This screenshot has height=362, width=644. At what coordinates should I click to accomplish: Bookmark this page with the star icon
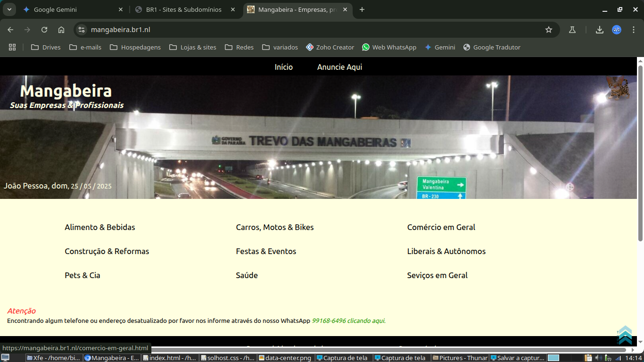(x=548, y=30)
